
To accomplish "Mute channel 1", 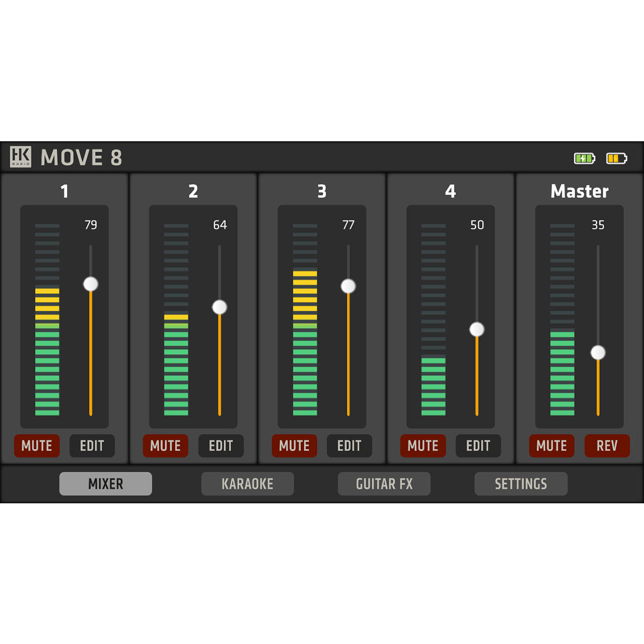I will 37,446.
